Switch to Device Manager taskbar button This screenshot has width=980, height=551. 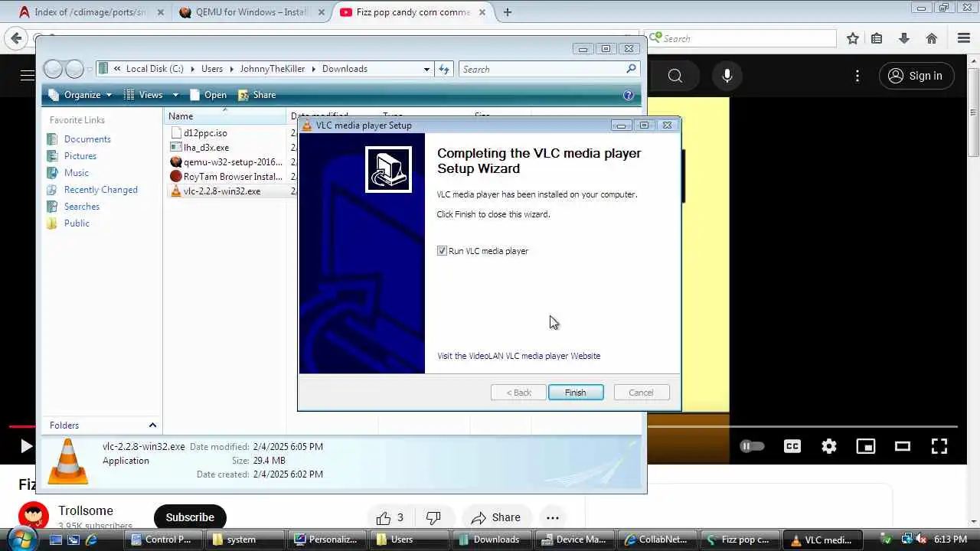pos(574,540)
